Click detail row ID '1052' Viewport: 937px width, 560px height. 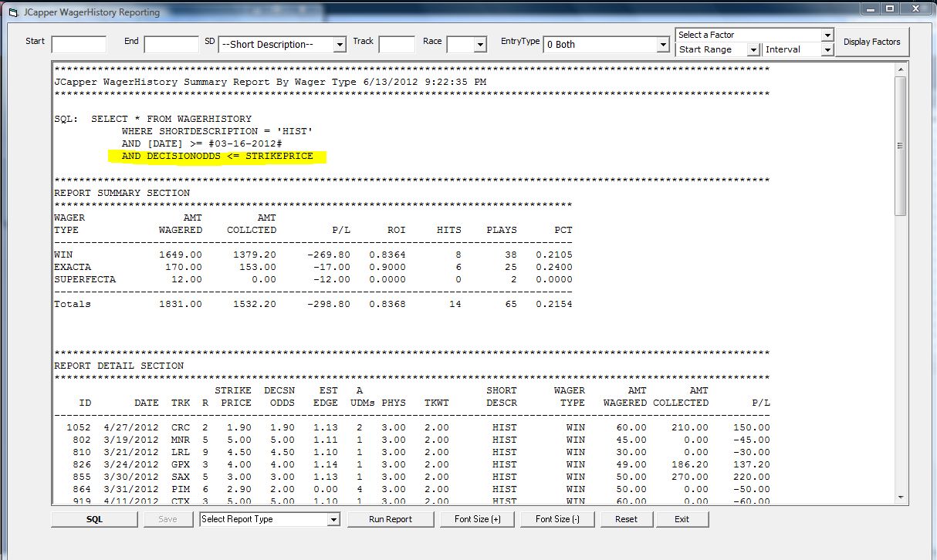click(79, 427)
